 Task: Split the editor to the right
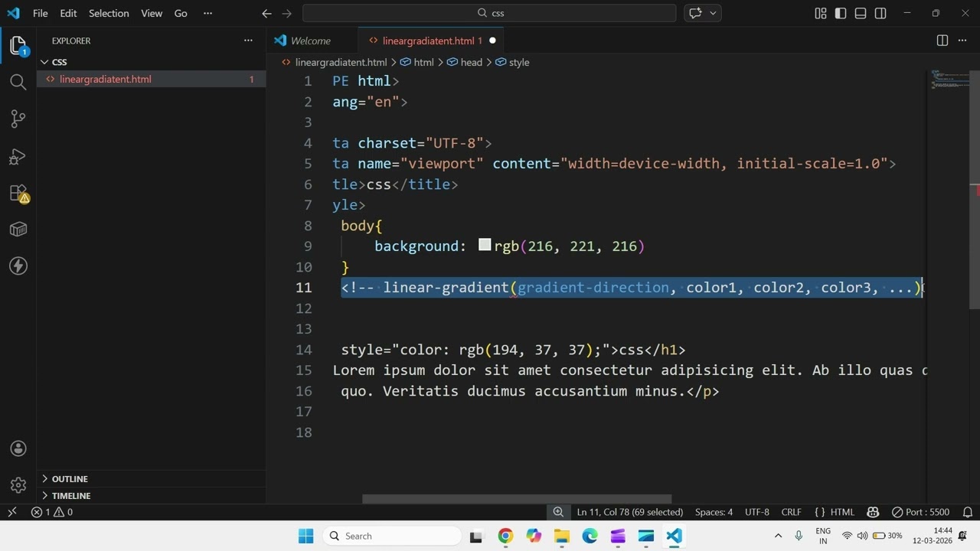(942, 41)
